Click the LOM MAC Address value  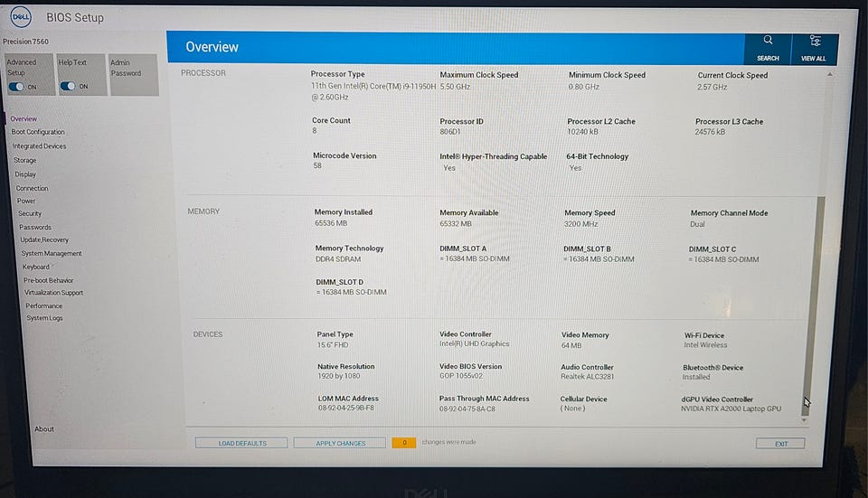tap(346, 408)
